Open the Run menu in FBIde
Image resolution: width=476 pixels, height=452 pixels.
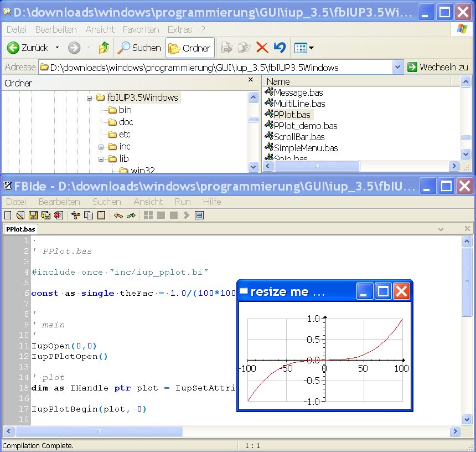coord(182,202)
